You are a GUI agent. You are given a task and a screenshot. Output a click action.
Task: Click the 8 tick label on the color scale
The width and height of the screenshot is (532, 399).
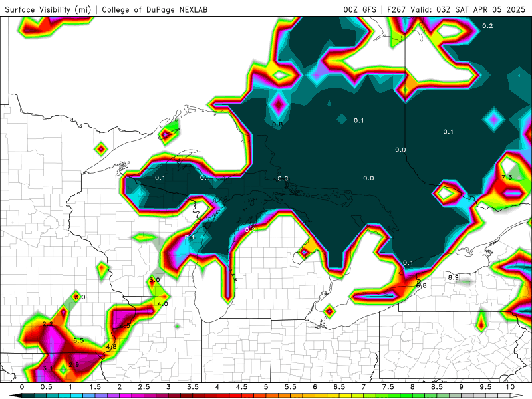412,387
